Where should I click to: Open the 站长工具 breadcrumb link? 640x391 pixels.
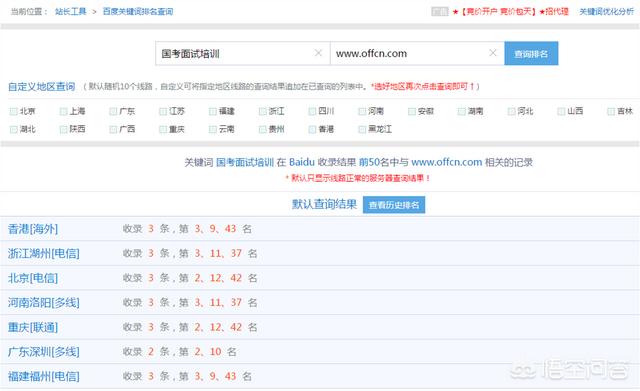(71, 11)
